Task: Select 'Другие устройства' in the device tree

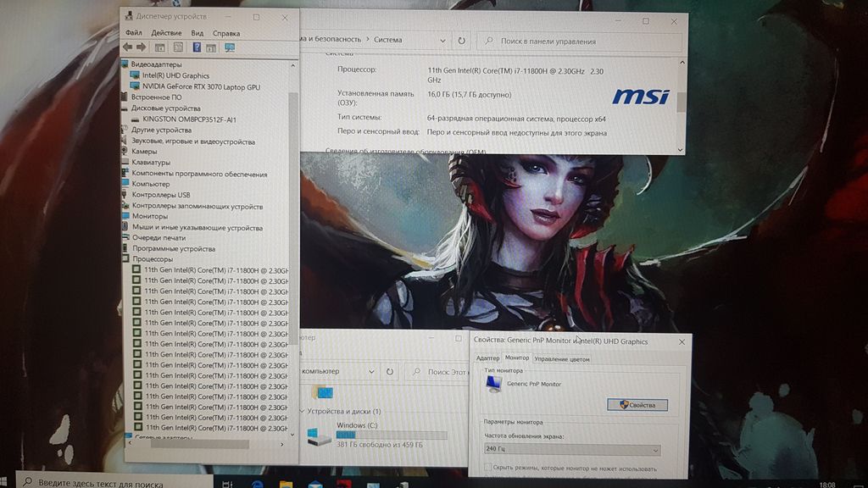Action: 161,130
